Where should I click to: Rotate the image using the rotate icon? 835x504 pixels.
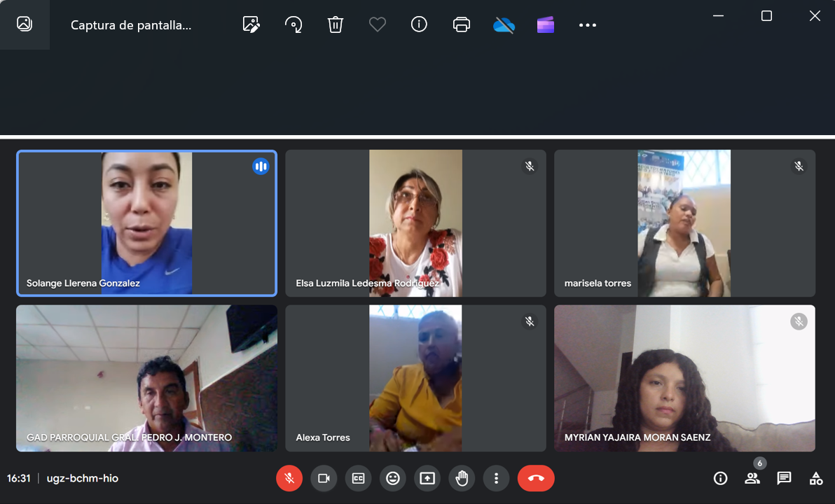[294, 24]
